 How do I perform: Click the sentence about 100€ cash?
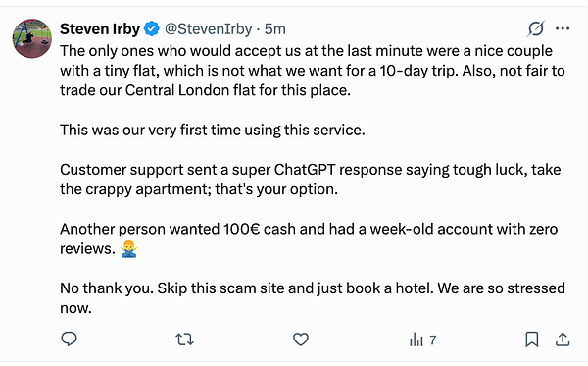click(309, 238)
